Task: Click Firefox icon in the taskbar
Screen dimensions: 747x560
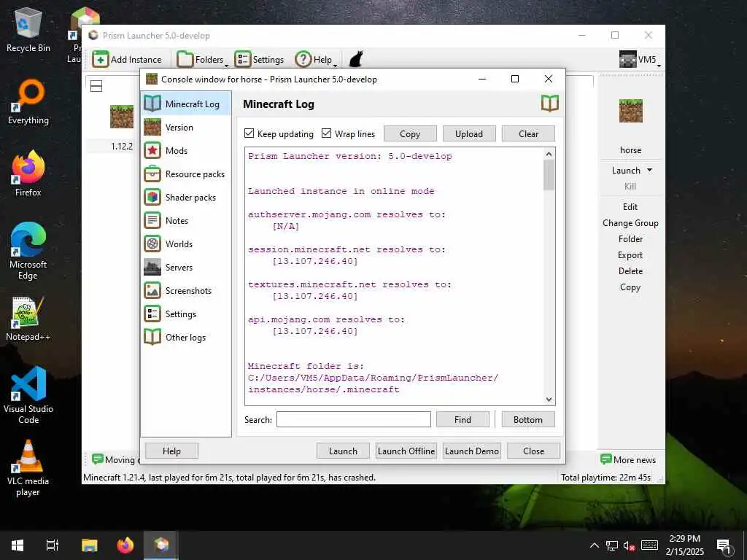Action: point(125,545)
